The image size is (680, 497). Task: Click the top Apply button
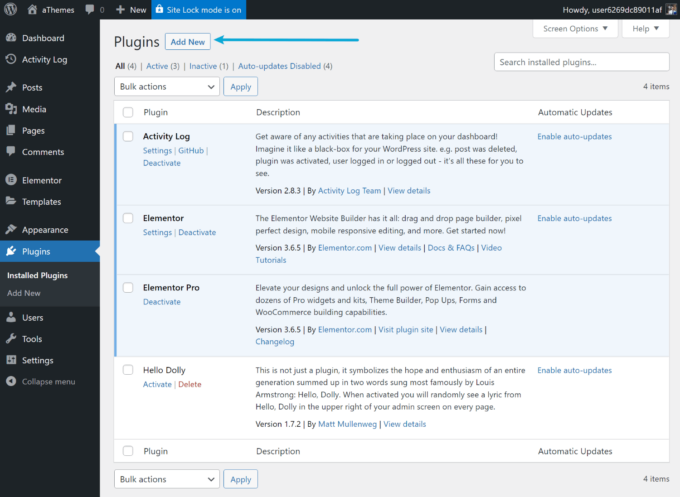click(x=241, y=86)
